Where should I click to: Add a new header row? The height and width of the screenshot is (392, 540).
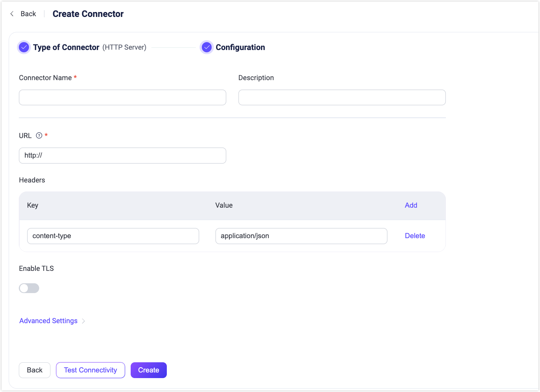[x=411, y=205]
